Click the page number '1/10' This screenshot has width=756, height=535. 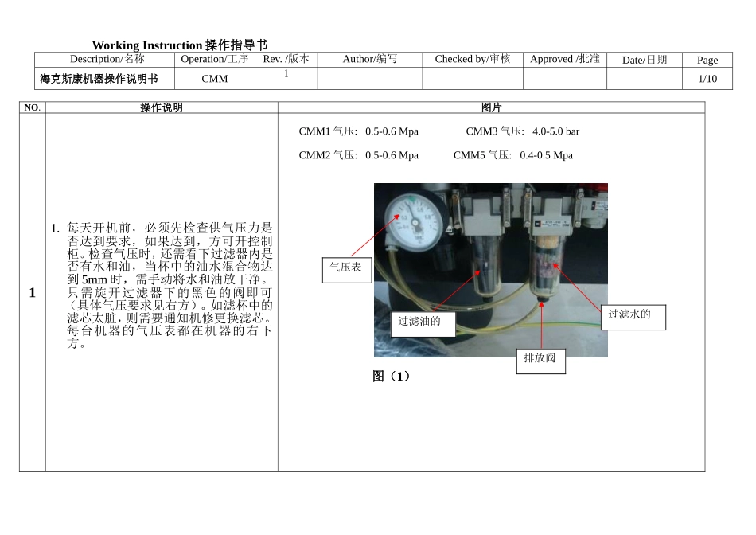pyautogui.click(x=707, y=78)
